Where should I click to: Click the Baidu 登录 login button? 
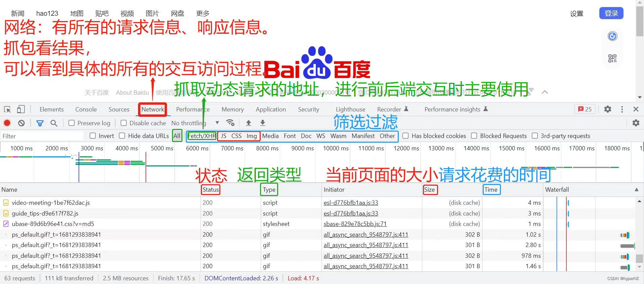(x=611, y=13)
